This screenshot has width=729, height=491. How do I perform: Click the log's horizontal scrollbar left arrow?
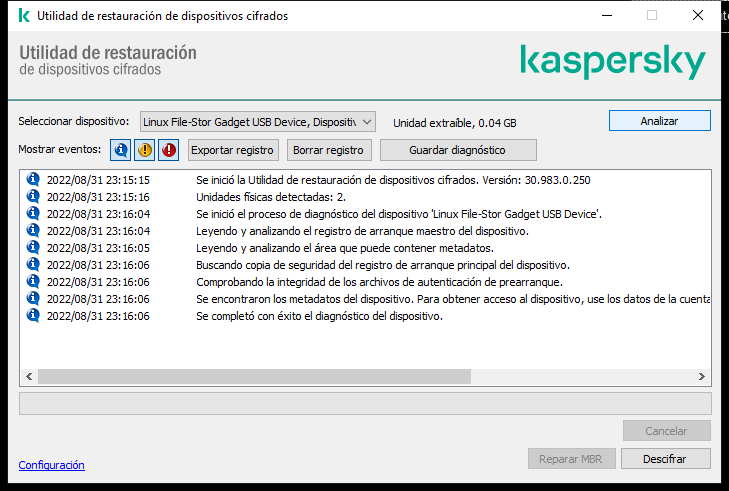pyautogui.click(x=28, y=376)
